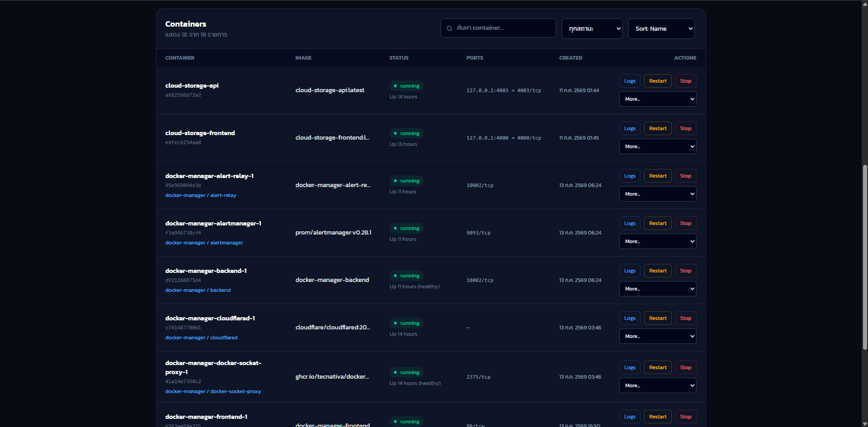Expand More dropdown for docker-manager-backend-1
The height and width of the screenshot is (427, 868).
click(x=658, y=289)
